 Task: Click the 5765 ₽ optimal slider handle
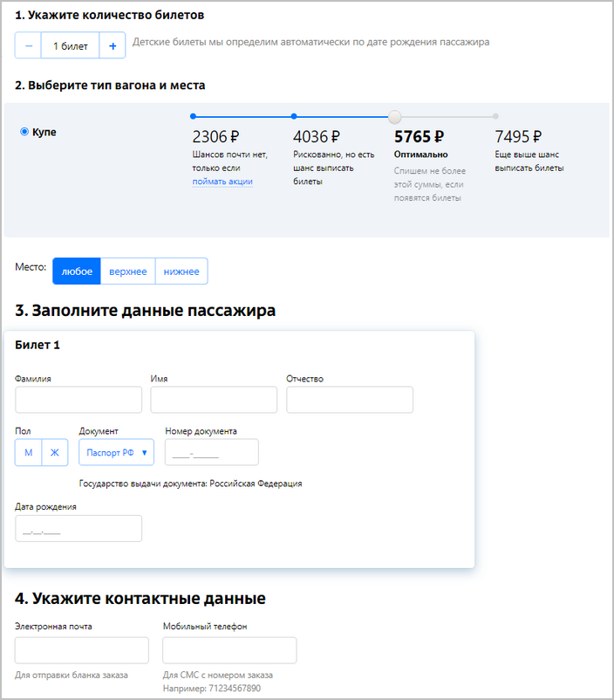(395, 116)
